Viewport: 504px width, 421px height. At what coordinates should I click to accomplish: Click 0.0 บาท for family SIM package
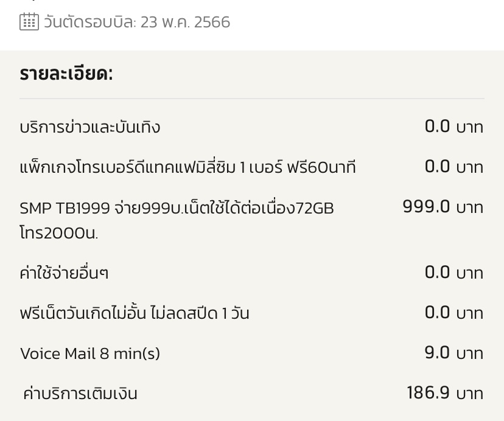pyautogui.click(x=454, y=167)
